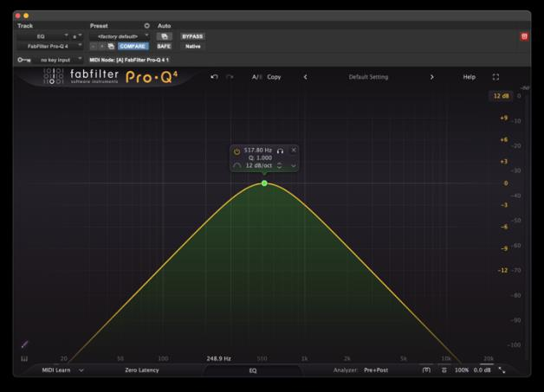544x392 pixels.
Task: Click the circular Preset menu icon
Action: coord(146,26)
